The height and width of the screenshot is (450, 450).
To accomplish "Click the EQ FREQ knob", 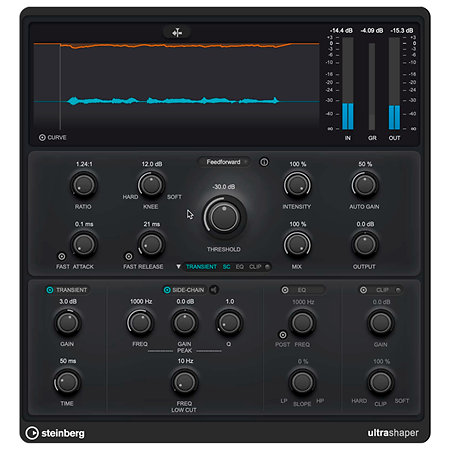I will pyautogui.click(x=302, y=322).
